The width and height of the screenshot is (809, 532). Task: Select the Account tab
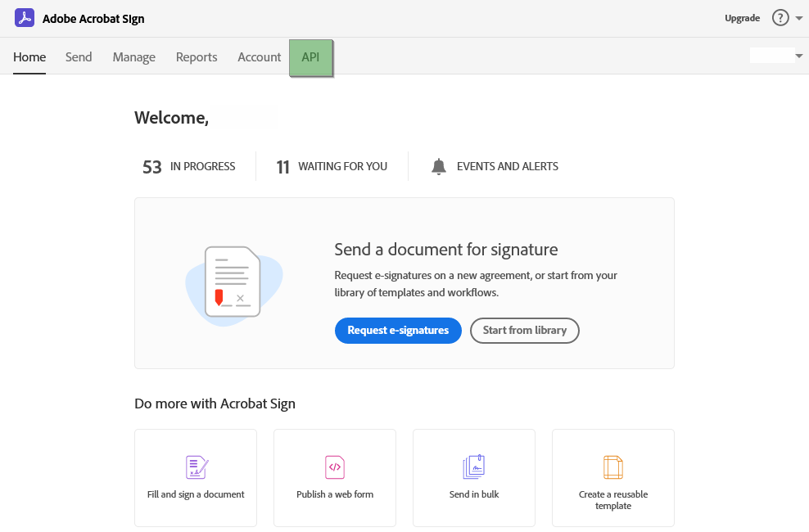[259, 56]
